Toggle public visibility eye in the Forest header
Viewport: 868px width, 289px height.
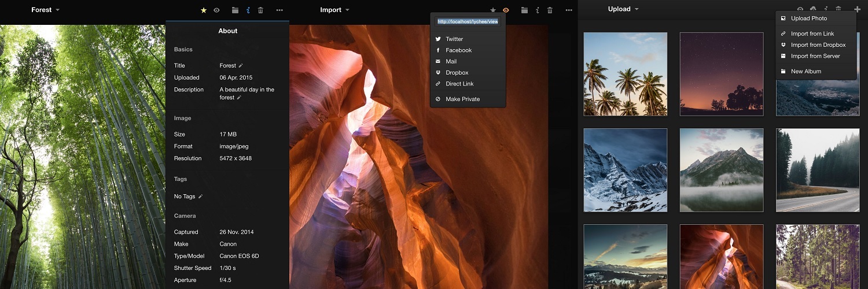point(216,10)
